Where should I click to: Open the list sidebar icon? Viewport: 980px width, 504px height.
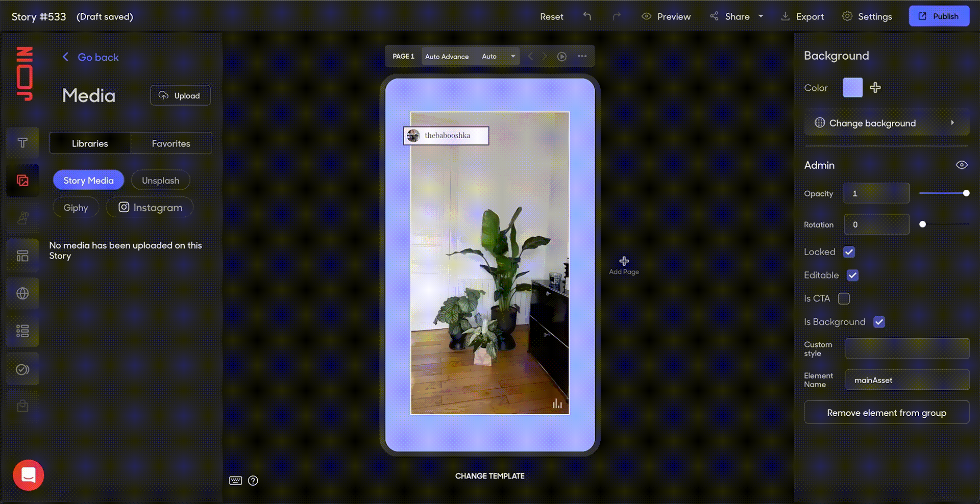click(22, 331)
